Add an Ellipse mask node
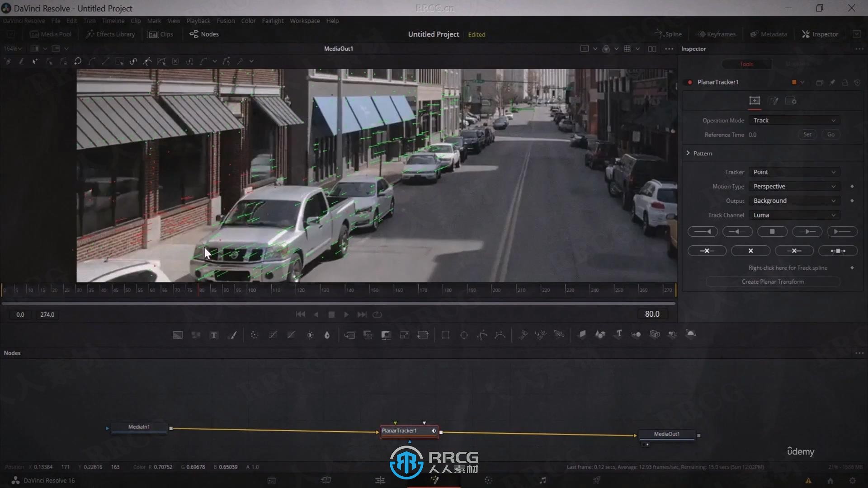 464,335
